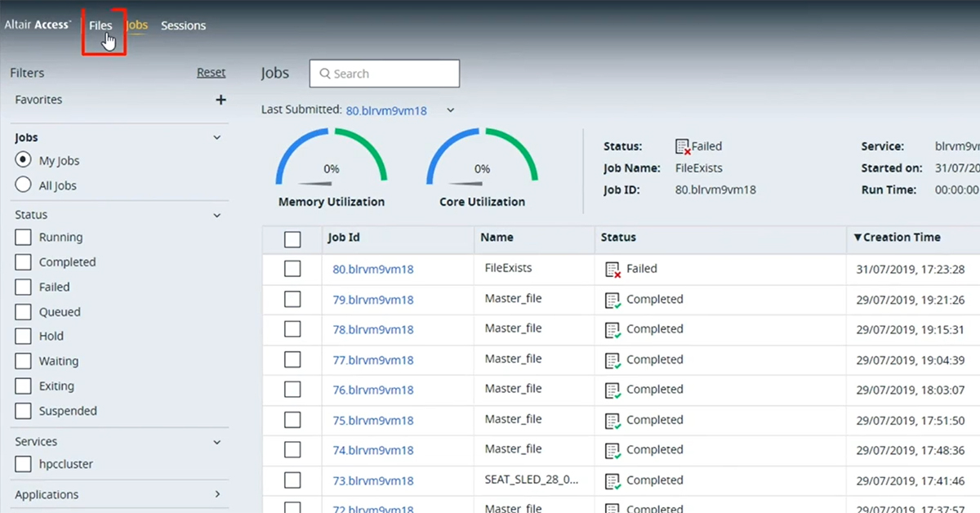
Task: Click Completed status icon for job 73
Action: 612,481
